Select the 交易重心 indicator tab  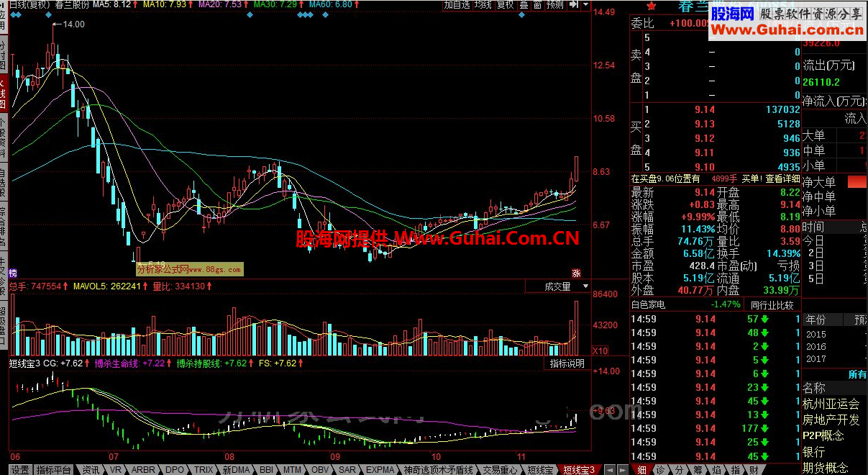pyautogui.click(x=500, y=470)
